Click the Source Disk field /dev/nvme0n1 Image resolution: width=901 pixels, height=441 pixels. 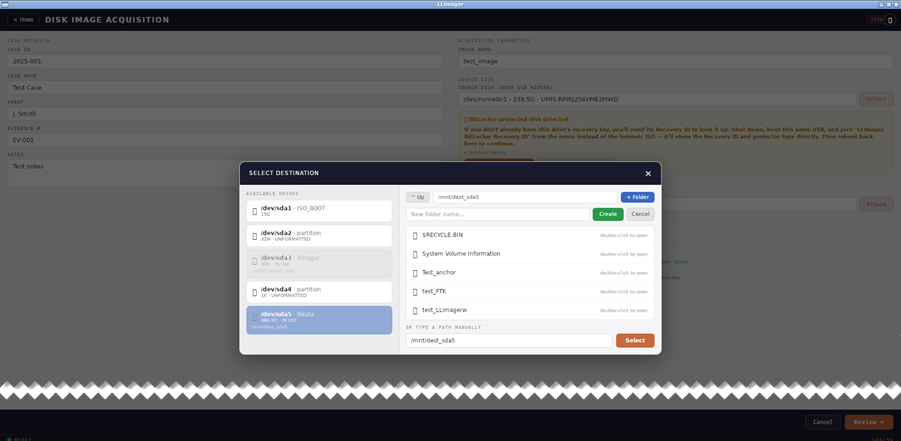(657, 99)
